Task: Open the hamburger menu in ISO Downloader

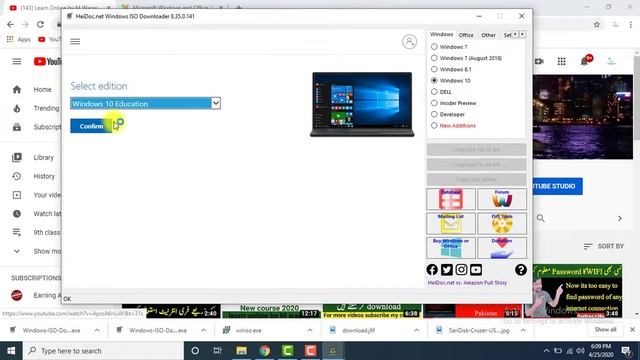Action: 75,41
